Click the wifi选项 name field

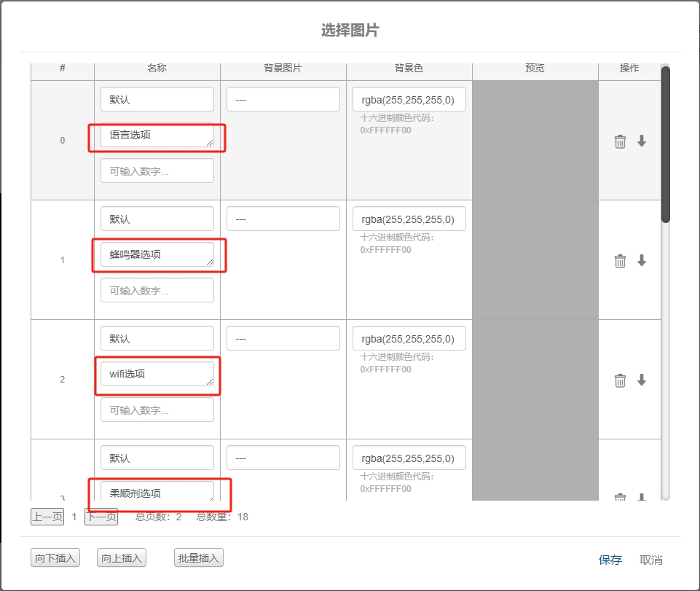tap(157, 374)
